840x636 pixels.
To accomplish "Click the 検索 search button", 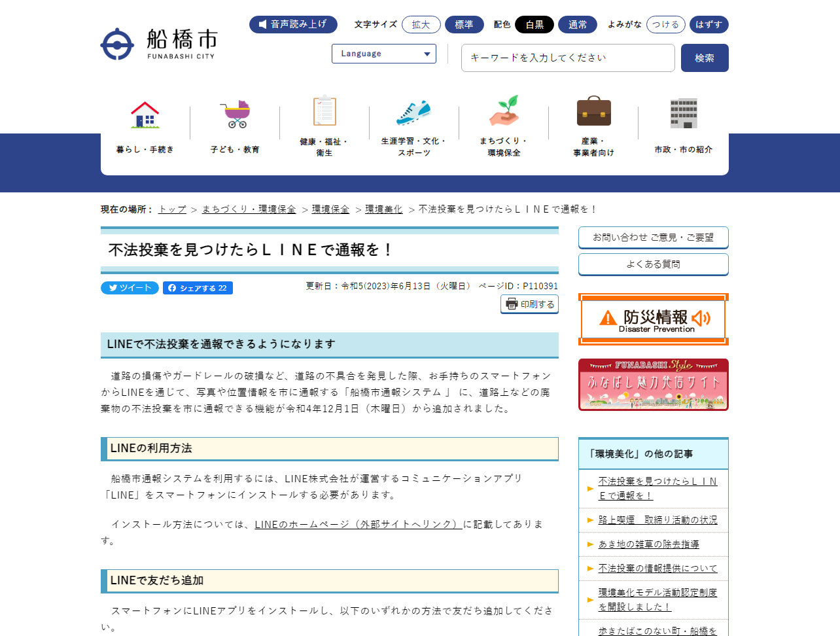I will pyautogui.click(x=705, y=58).
